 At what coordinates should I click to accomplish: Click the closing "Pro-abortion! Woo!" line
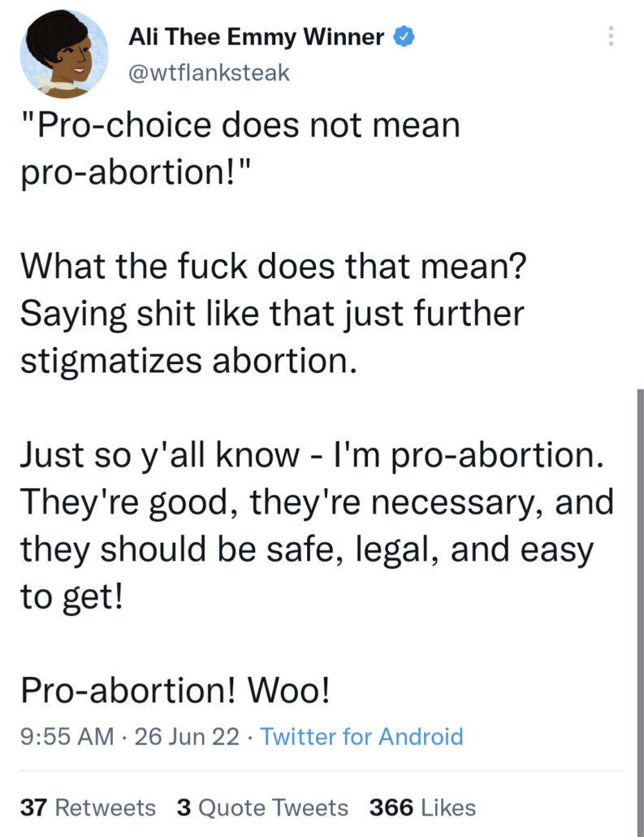(x=175, y=691)
